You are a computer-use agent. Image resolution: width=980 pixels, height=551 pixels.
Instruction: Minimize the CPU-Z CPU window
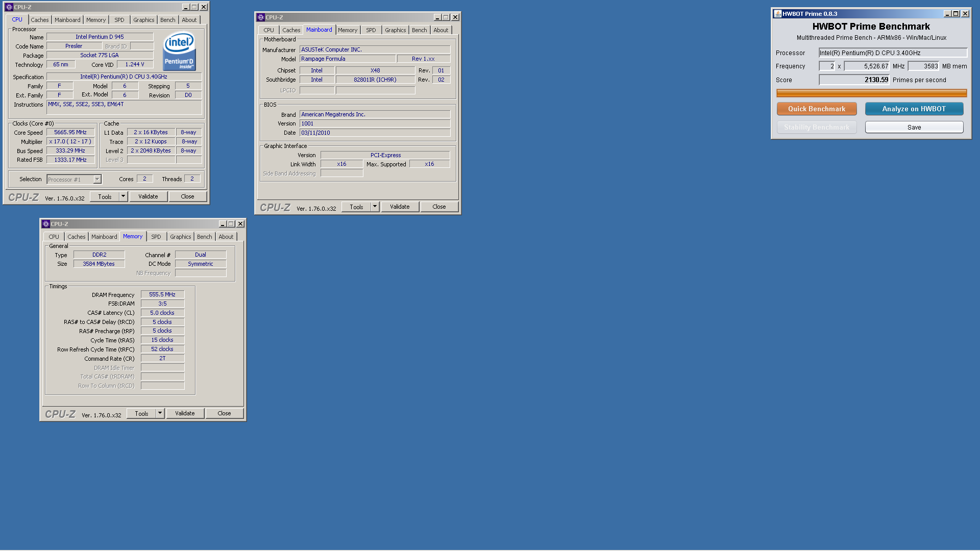(x=186, y=7)
